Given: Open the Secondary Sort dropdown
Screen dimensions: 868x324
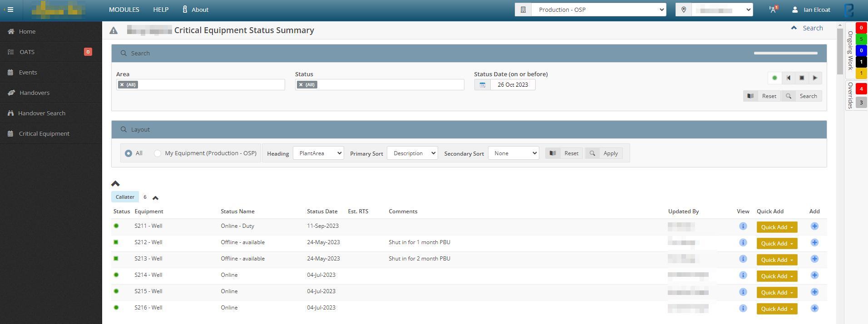Looking at the screenshot, I should [513, 153].
